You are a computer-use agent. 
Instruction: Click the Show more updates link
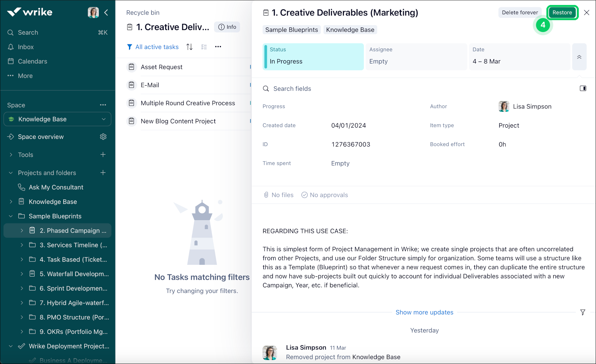424,312
